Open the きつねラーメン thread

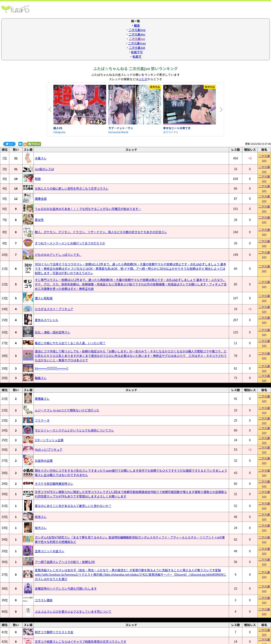[x=70, y=243]
